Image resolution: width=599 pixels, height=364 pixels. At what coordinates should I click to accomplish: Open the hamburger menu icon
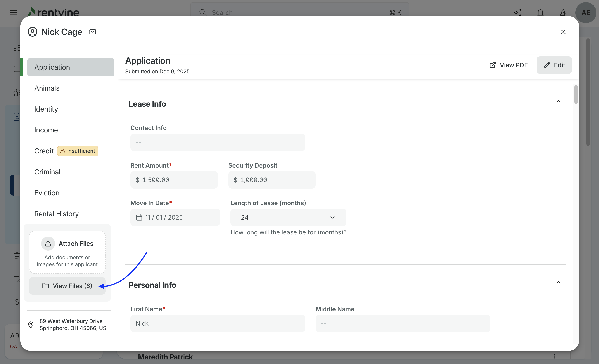pos(14,13)
